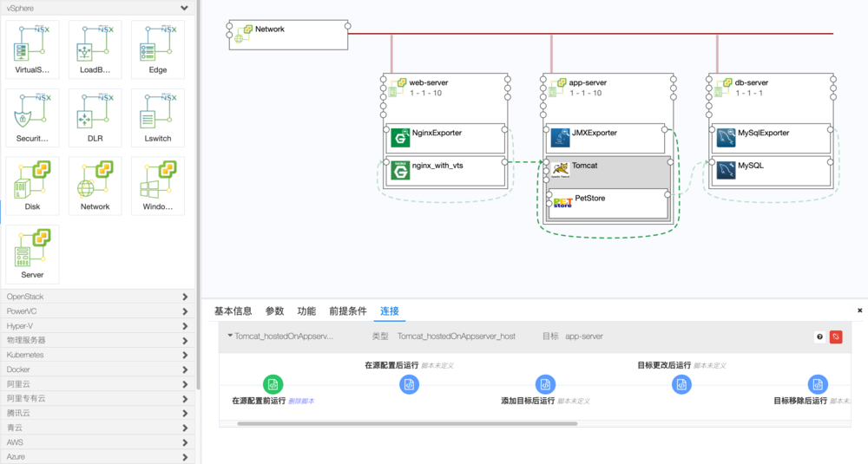The height and width of the screenshot is (464, 868).
Task: Expand the Docker section
Action: [185, 369]
